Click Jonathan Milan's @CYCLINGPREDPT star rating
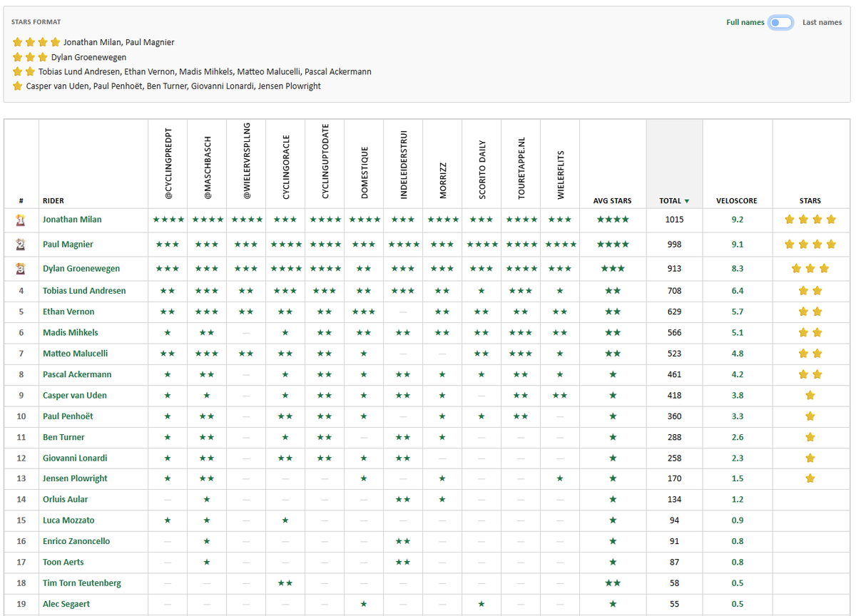 168,220
